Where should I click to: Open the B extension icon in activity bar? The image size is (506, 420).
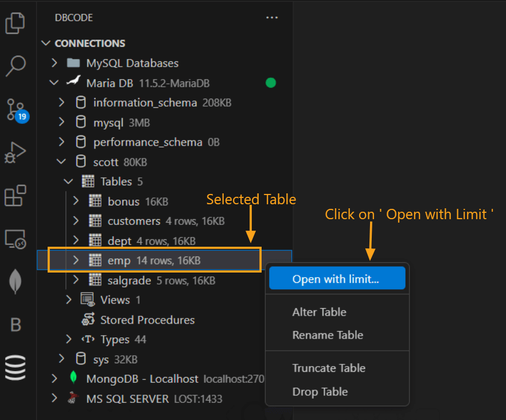point(15,324)
